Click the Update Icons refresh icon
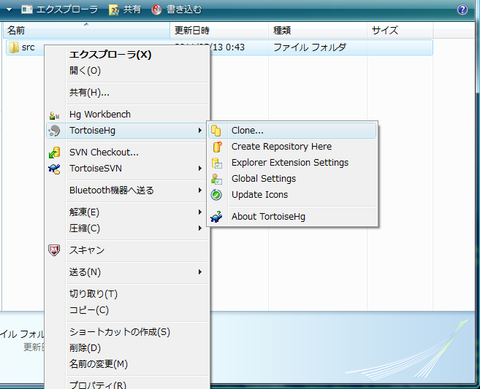480x389 pixels. click(x=216, y=195)
